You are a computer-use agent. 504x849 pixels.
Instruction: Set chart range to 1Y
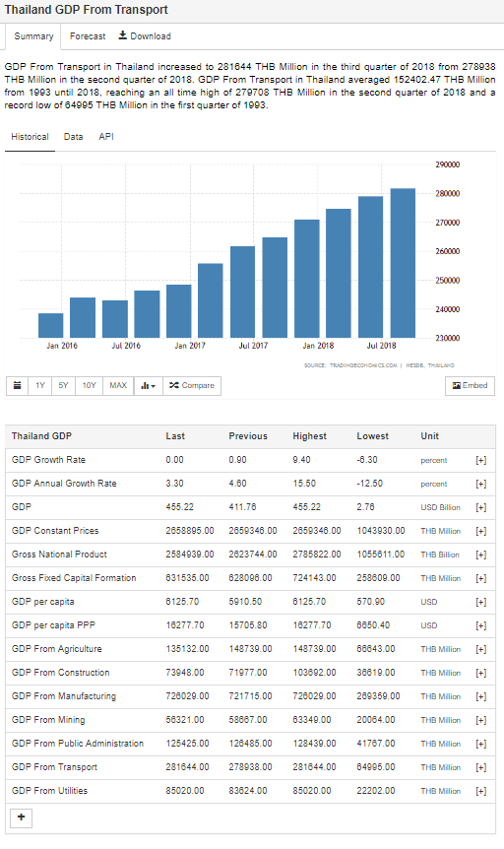click(x=40, y=385)
